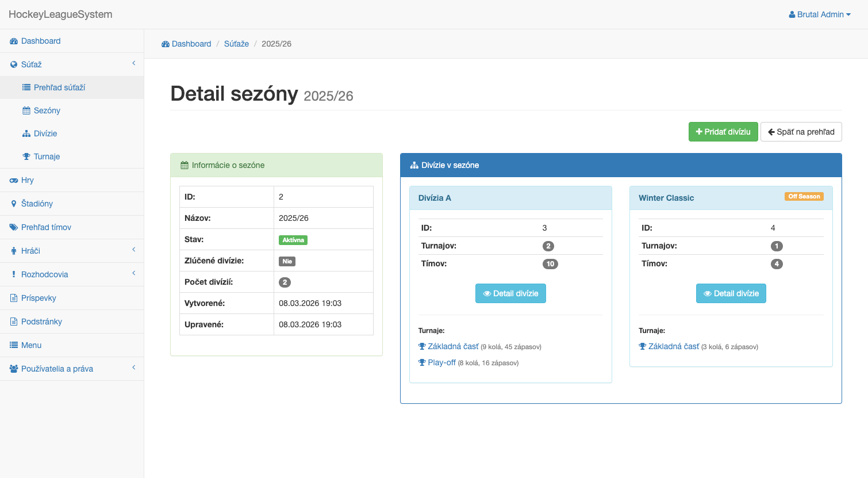
Task: Click the Turnaje trophy icon
Action: 27,156
